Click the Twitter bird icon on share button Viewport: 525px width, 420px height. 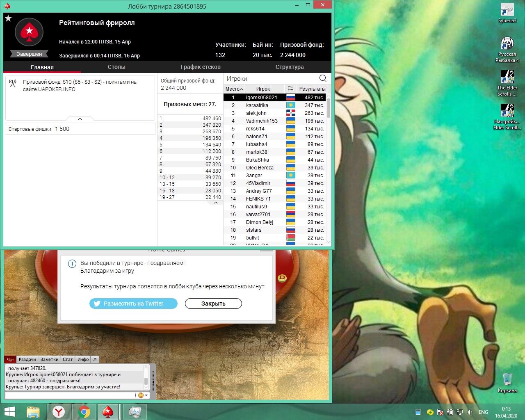(97, 304)
